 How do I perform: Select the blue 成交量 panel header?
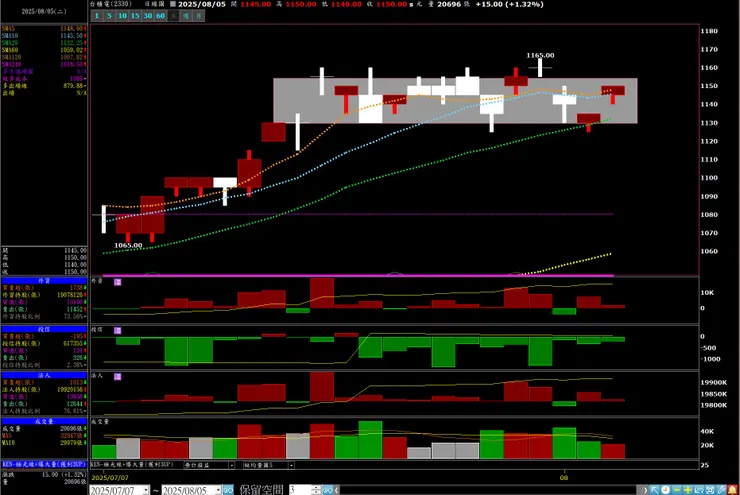tap(44, 421)
